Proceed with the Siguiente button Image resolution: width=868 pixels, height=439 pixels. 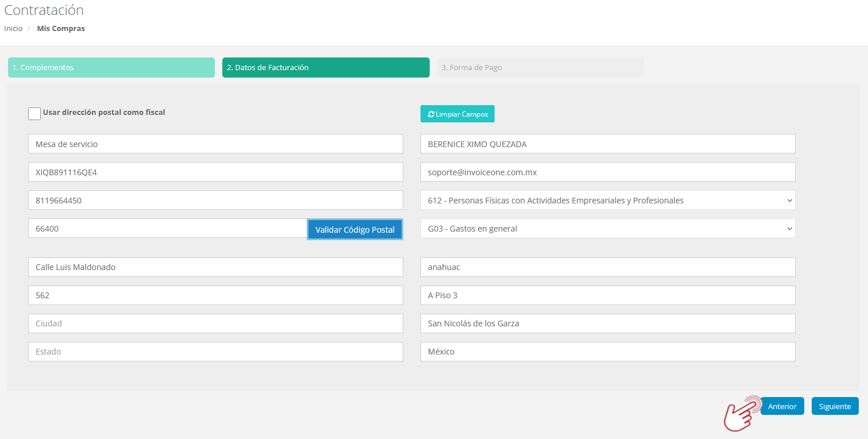click(x=835, y=406)
